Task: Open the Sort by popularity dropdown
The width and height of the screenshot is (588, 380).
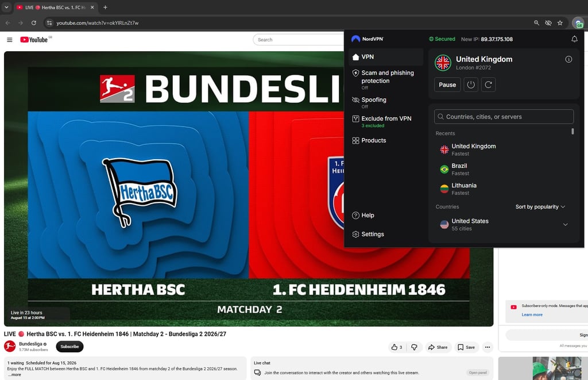Action: click(x=540, y=207)
